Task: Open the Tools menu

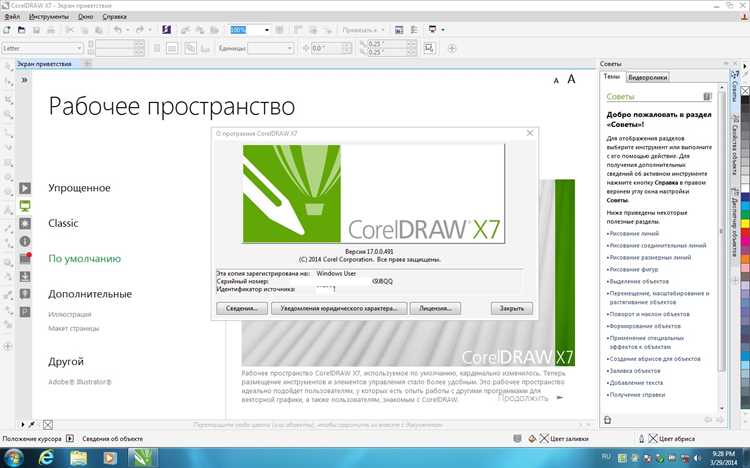Action: tap(49, 17)
